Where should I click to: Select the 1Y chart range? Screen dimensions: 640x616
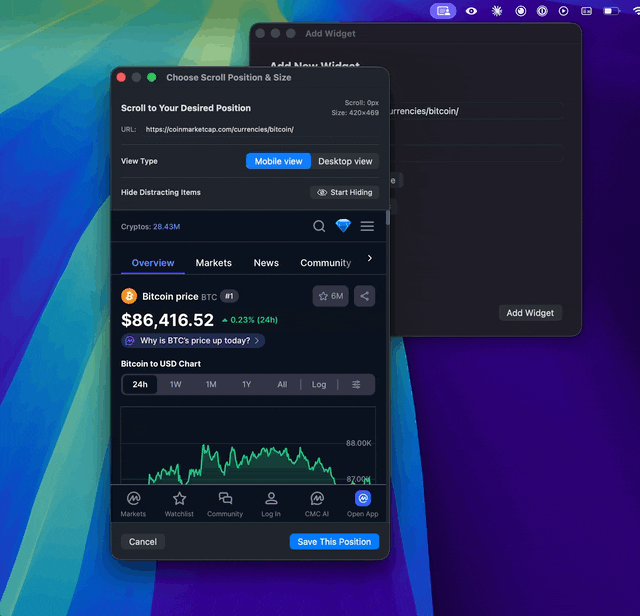(x=247, y=385)
